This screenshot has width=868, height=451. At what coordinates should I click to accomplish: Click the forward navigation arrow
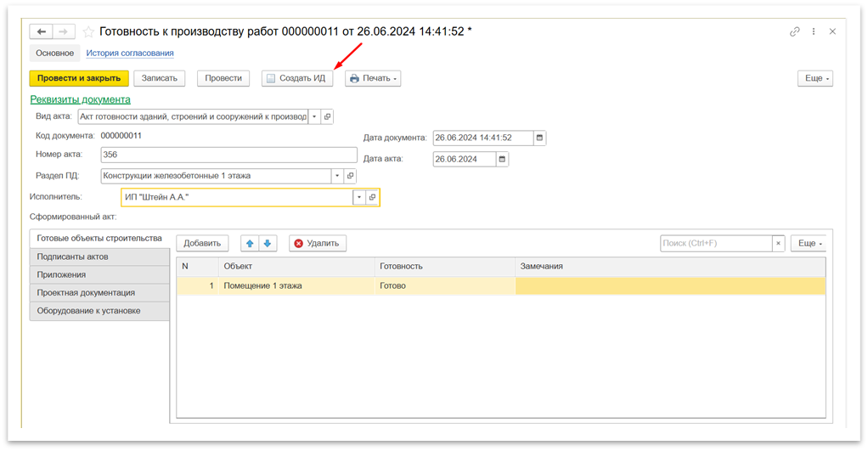click(x=64, y=31)
